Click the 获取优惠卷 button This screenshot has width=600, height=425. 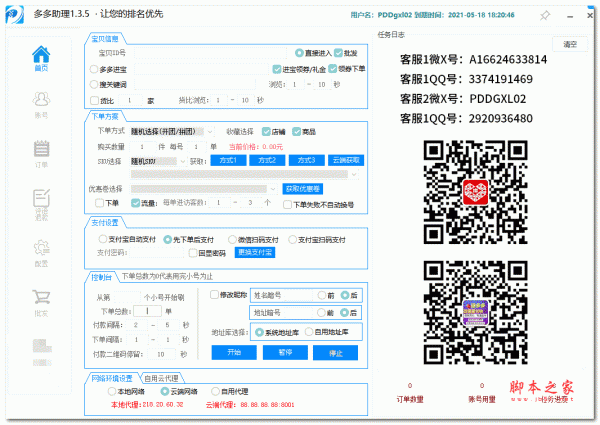[303, 189]
